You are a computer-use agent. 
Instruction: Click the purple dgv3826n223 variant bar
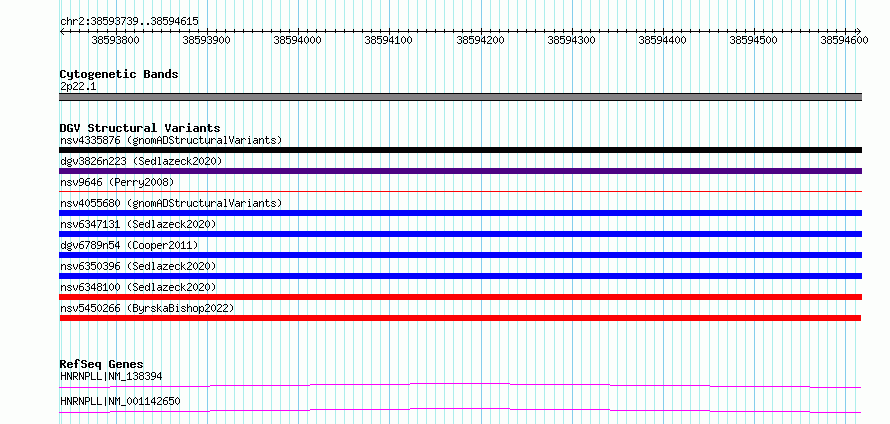pyautogui.click(x=460, y=171)
